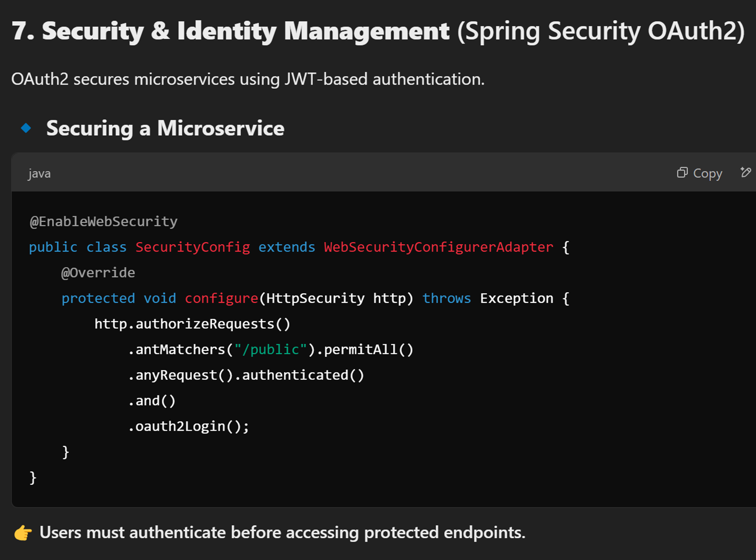Click the class name 'SecurityConfig'
Screen dimensions: 756x560
pos(193,247)
